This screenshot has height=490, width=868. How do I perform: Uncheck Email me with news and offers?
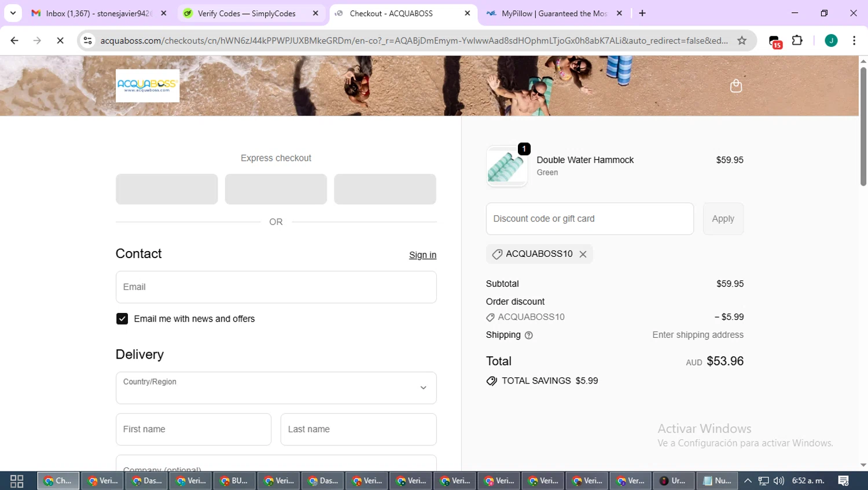(122, 319)
